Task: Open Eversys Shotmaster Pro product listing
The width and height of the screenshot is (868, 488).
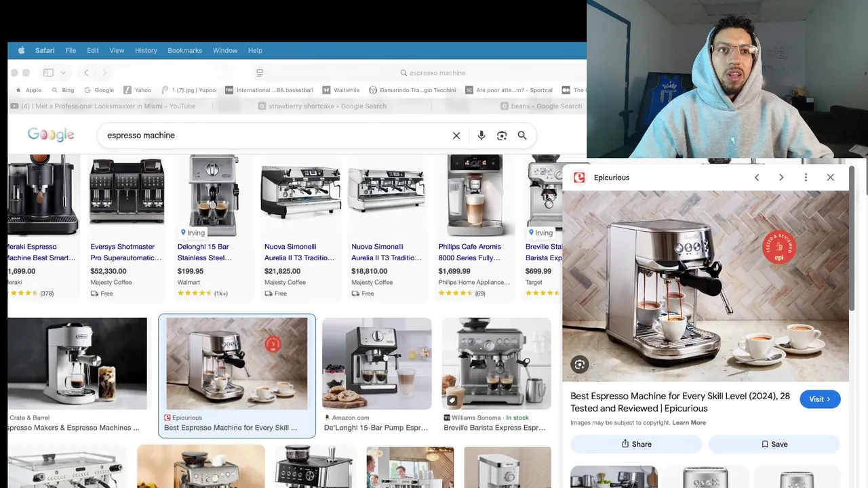Action: (x=126, y=252)
